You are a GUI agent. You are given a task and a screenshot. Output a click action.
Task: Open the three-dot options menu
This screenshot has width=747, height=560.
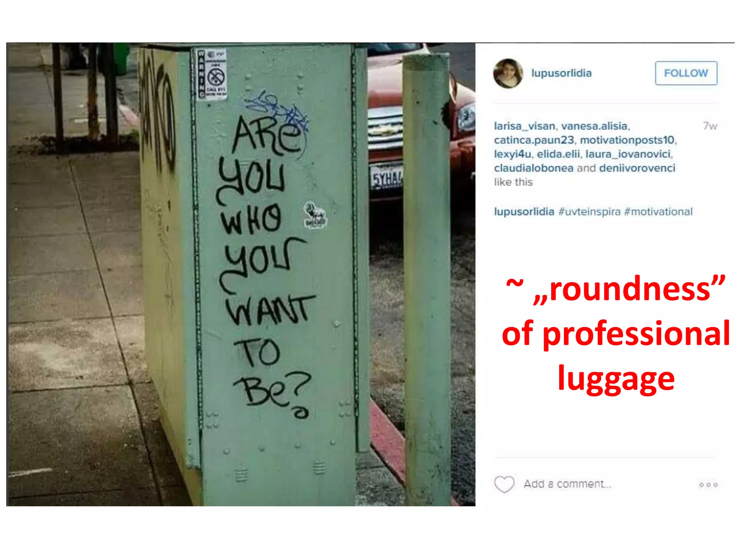pyautogui.click(x=708, y=485)
